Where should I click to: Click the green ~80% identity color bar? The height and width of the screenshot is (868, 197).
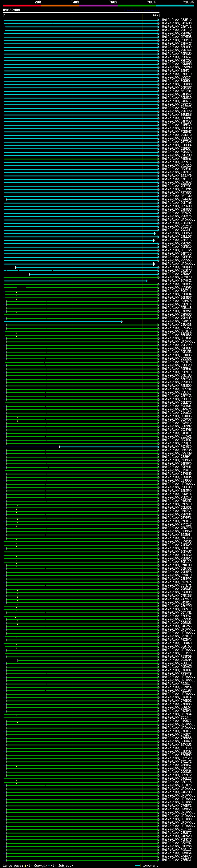[137, 6]
